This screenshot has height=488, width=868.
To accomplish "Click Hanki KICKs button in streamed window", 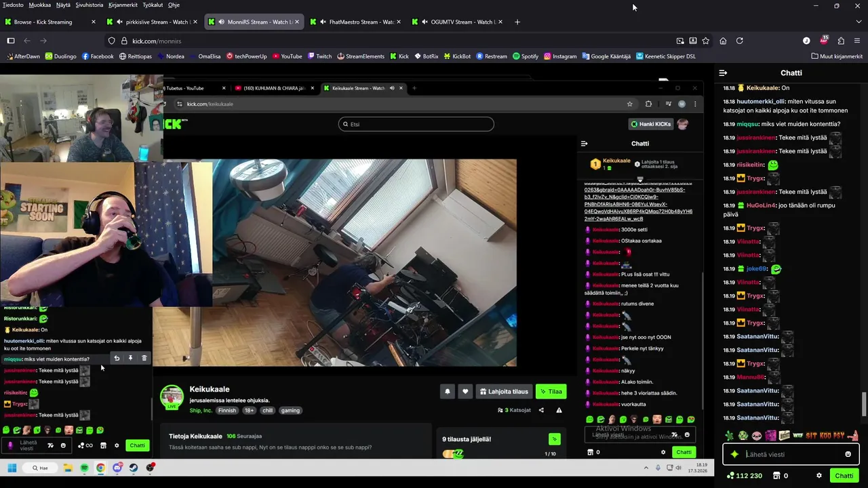I will [650, 124].
